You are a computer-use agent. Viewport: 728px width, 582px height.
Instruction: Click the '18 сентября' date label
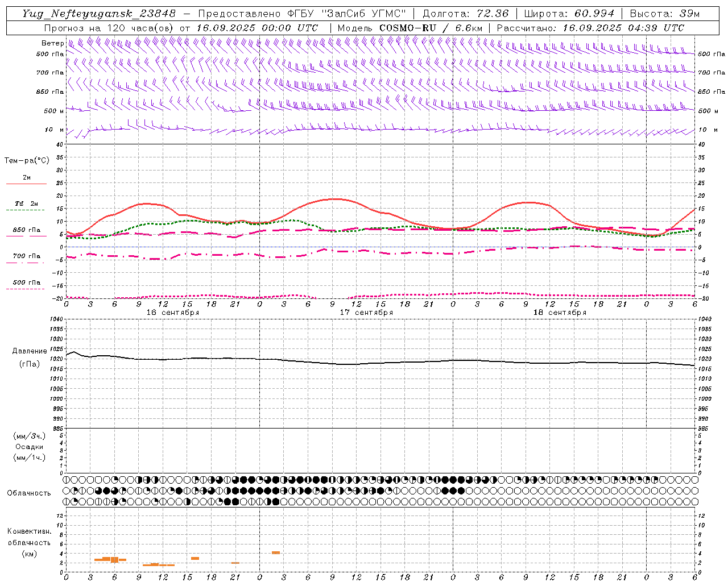[560, 313]
